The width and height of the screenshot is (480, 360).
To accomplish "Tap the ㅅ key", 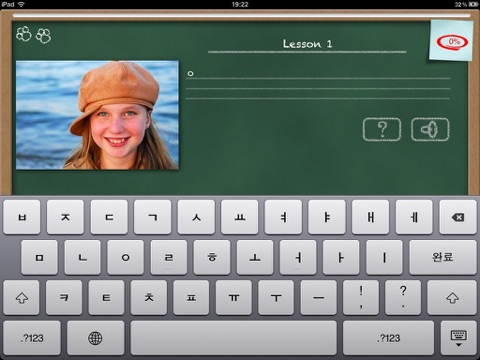I will click(x=196, y=217).
